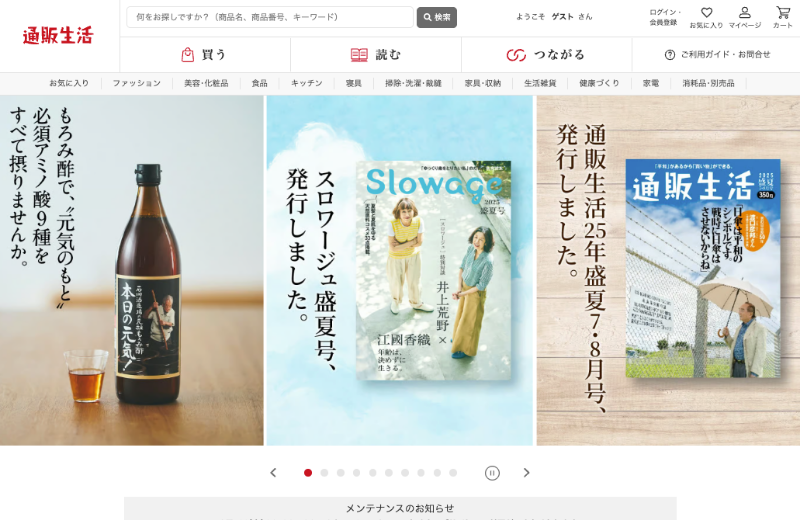Viewport: 800px width, 520px height.
Task: Open マイページ person icon
Action: (x=745, y=17)
